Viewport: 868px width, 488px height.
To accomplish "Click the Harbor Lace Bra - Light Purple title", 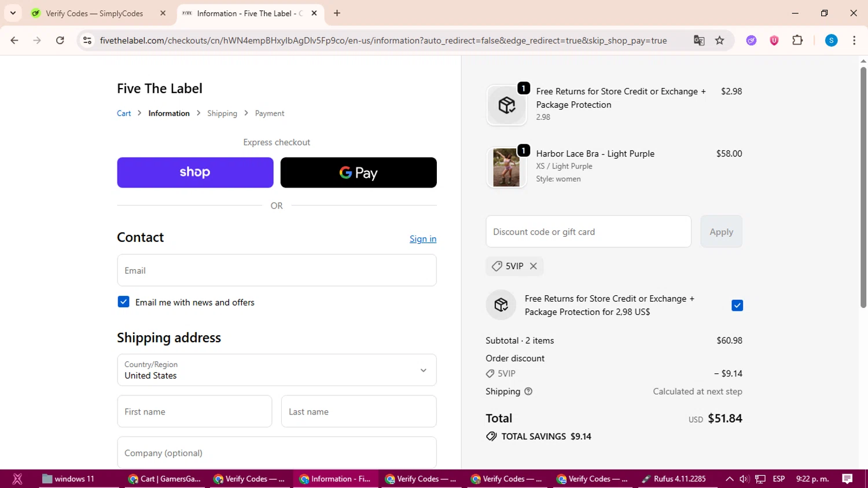I will [x=595, y=153].
